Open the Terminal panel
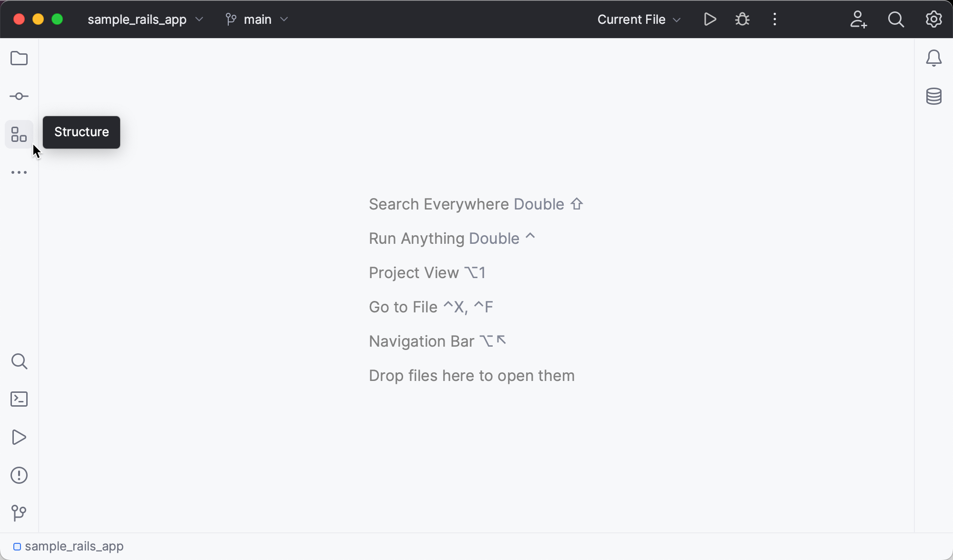This screenshot has width=953, height=560. click(20, 399)
